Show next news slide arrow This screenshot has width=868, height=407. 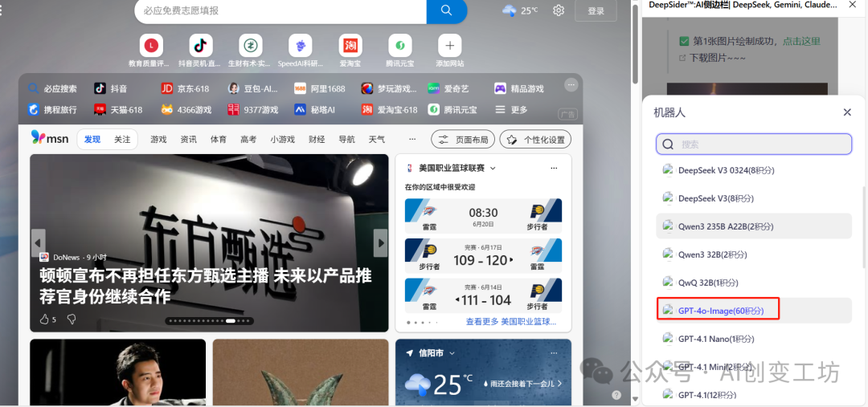(381, 242)
